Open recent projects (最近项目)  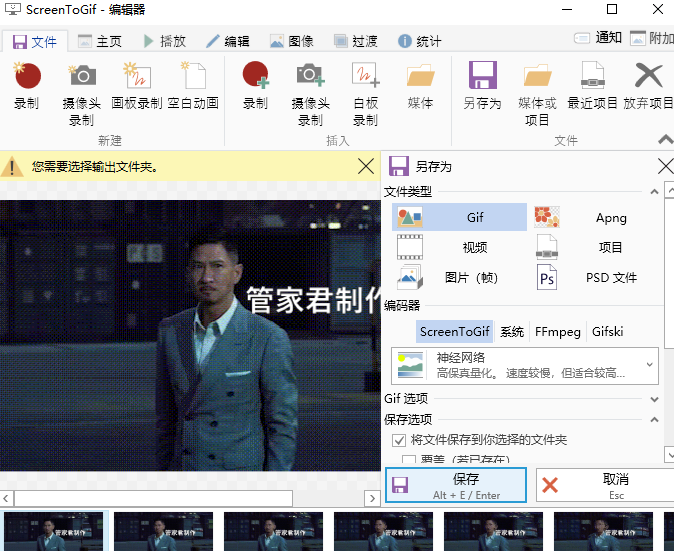coord(592,86)
